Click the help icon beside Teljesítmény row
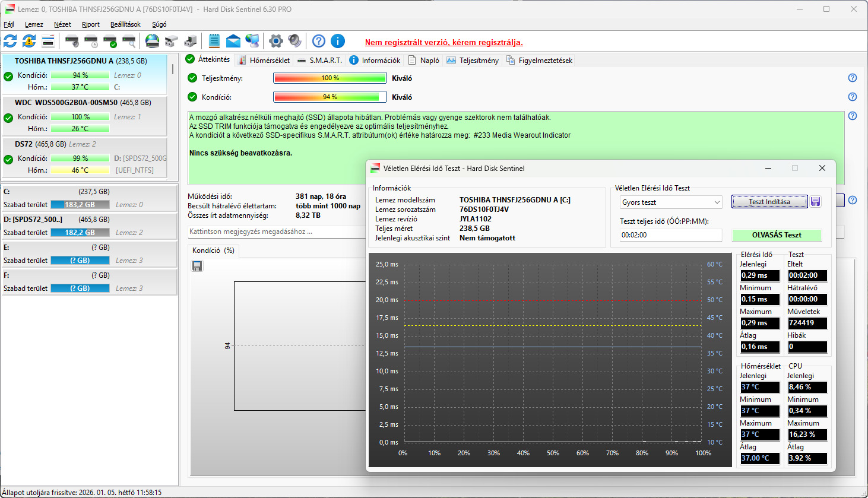Viewport: 868px width, 498px height. pos(853,78)
